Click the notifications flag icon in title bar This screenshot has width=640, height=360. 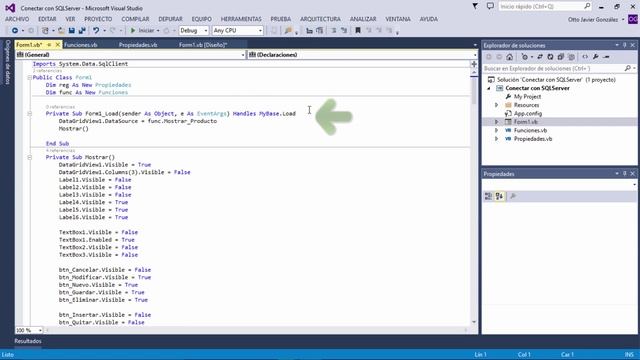(475, 6)
